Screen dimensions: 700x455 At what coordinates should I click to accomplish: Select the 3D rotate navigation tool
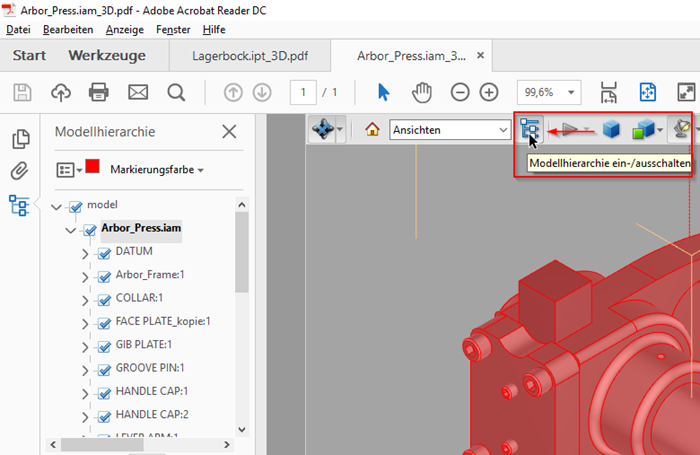pyautogui.click(x=323, y=129)
